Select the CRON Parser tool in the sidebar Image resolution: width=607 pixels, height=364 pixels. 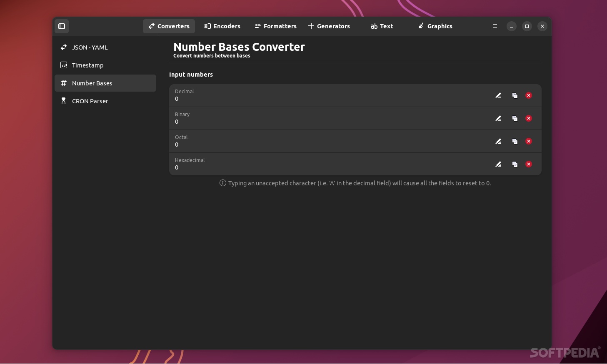click(x=90, y=101)
